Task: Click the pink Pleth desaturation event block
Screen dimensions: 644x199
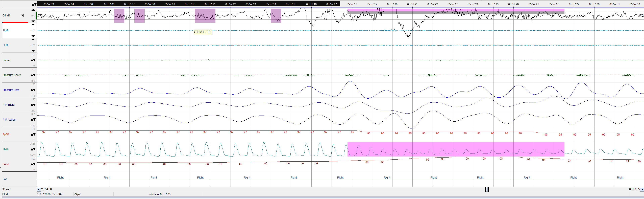Action: pos(456,149)
